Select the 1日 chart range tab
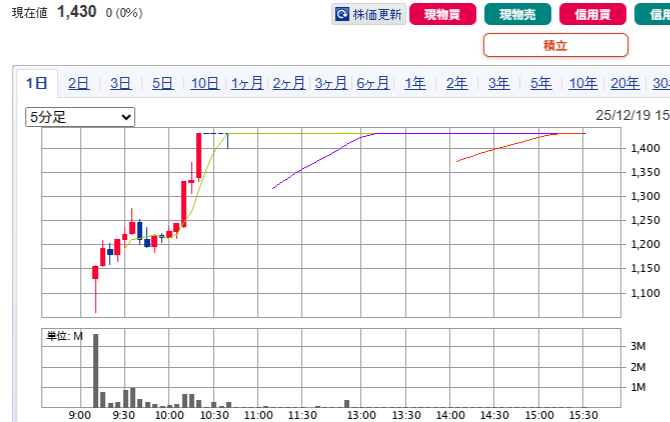 click(37, 83)
